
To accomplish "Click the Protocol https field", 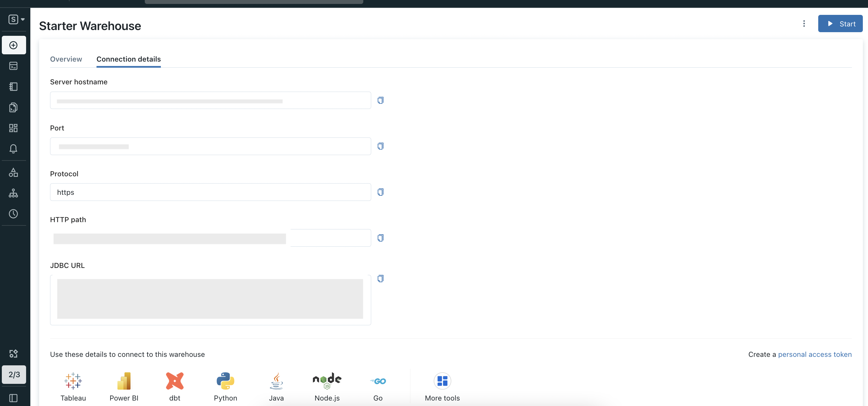I will pos(210,192).
